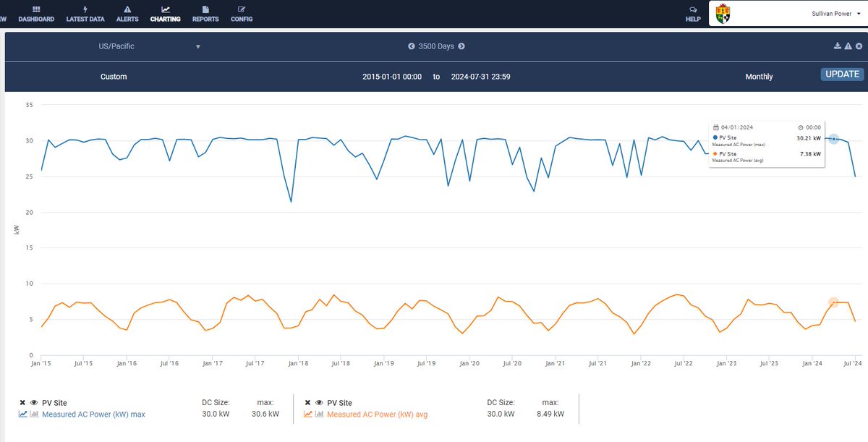The image size is (868, 442).
Task: Open the US/Pacific timezone dropdown
Action: 149,46
